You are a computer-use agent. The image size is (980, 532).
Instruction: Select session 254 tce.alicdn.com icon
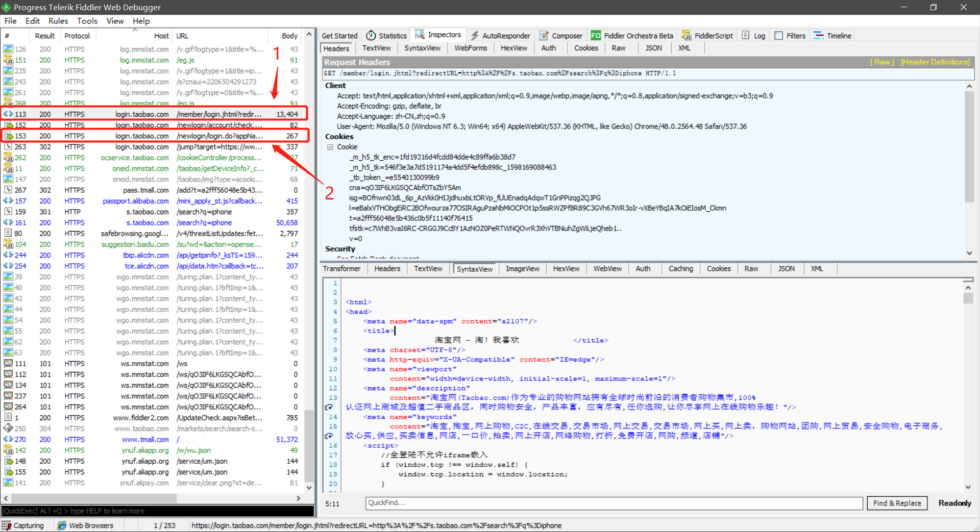click(x=8, y=266)
